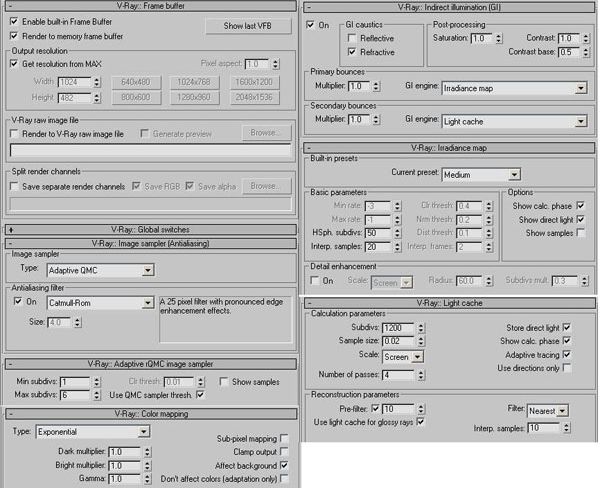The height and width of the screenshot is (488, 600).
Task: Click the HSph. subdivs value field
Action: tap(378, 233)
